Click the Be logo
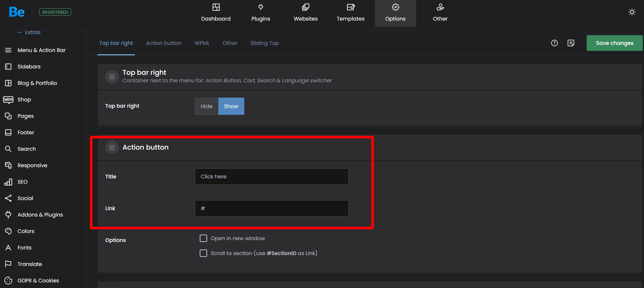This screenshot has width=644, height=288. (17, 12)
